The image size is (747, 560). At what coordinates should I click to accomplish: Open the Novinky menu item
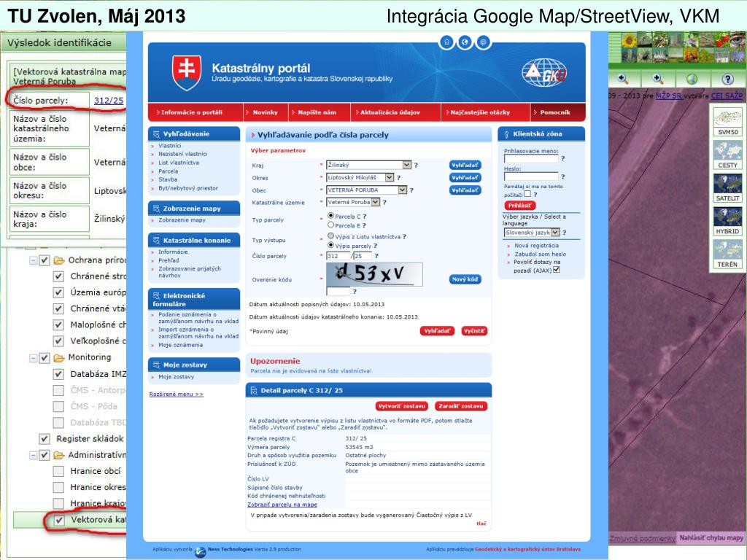(266, 112)
